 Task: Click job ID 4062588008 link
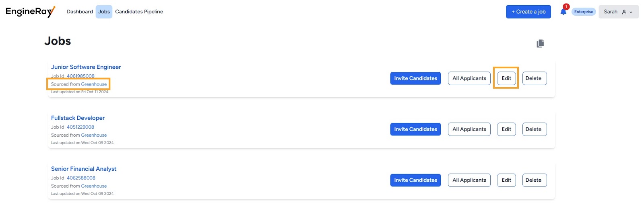[x=81, y=178]
